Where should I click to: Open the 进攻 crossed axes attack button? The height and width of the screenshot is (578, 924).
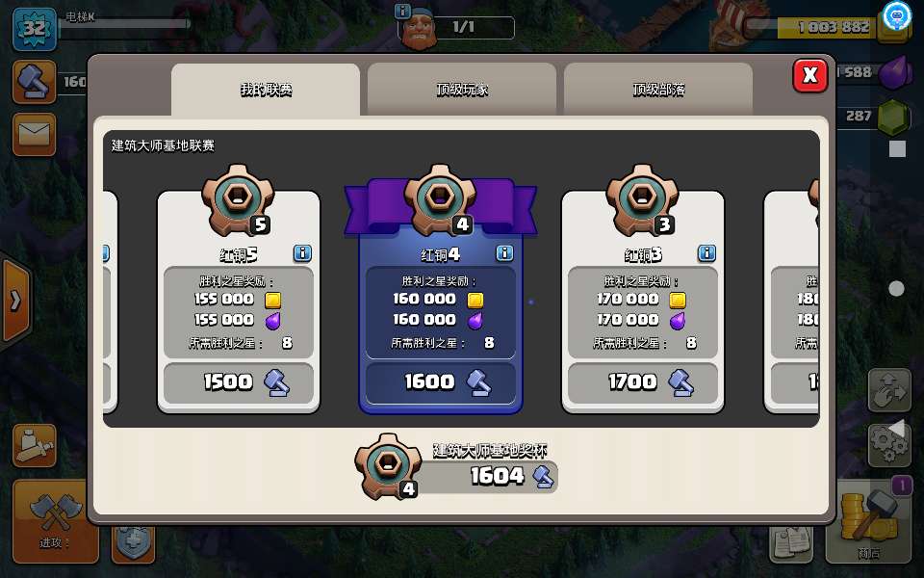56,521
